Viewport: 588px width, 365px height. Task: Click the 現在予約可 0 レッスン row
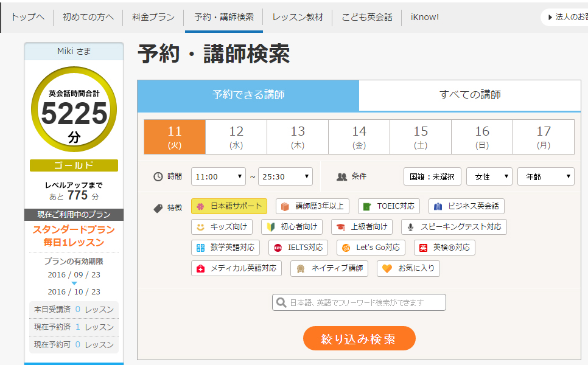pyautogui.click(x=74, y=345)
